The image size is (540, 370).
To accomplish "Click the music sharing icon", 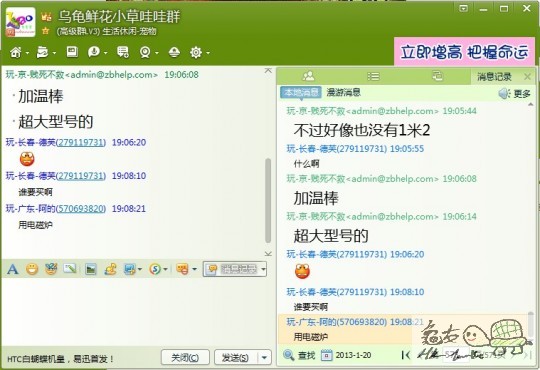I will tap(111, 269).
